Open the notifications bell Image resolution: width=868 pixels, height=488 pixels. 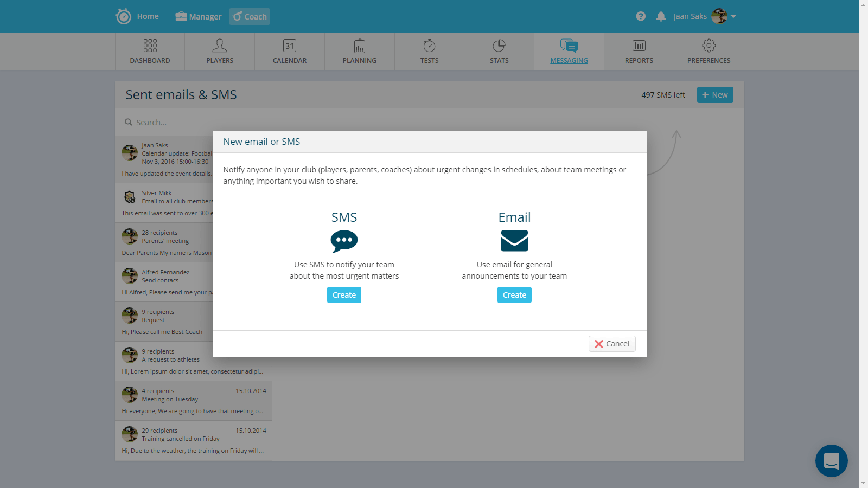(661, 16)
